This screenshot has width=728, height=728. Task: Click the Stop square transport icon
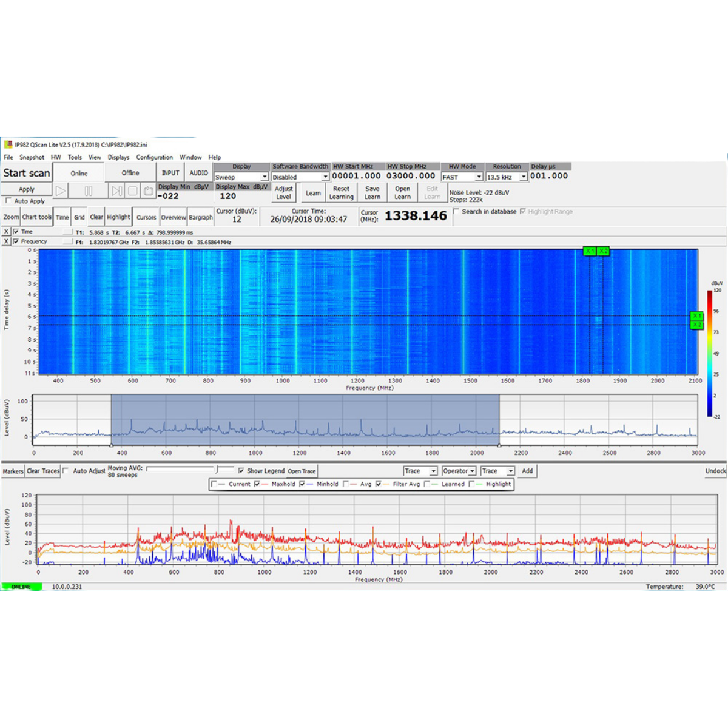pyautogui.click(x=132, y=190)
